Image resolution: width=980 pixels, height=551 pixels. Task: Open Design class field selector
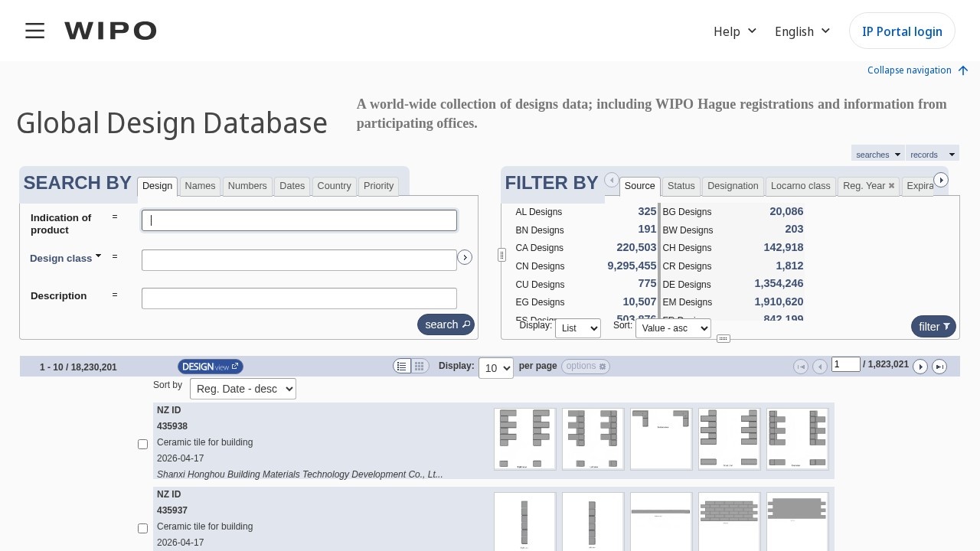pos(66,258)
